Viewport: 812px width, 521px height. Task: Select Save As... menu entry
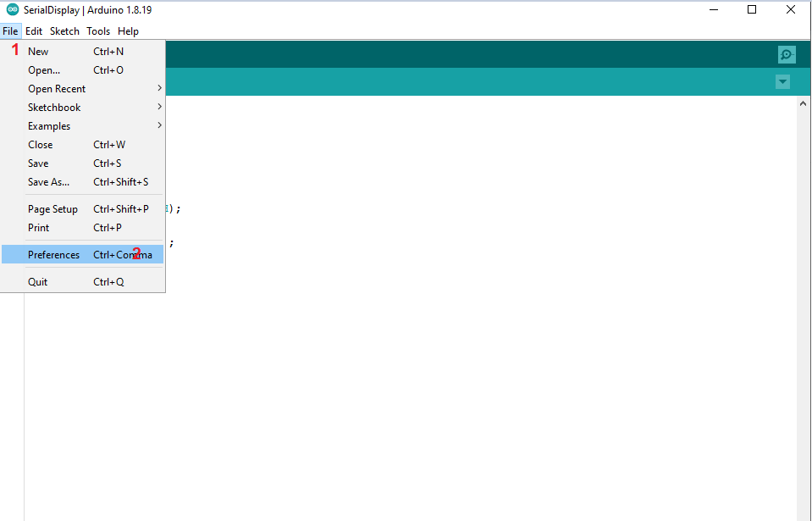tap(83, 182)
